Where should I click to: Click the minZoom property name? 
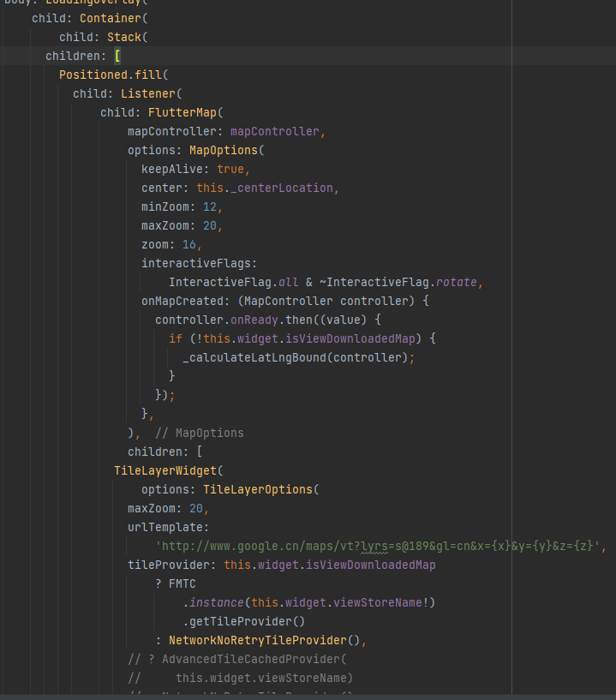click(x=165, y=206)
